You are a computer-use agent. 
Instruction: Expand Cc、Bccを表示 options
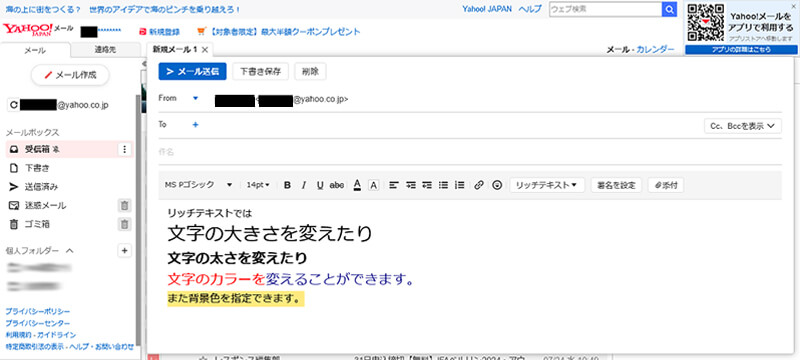click(x=742, y=126)
